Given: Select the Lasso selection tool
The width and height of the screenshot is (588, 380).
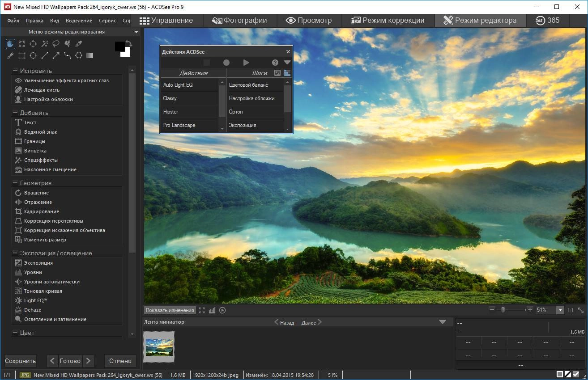Looking at the screenshot, I should tap(56, 44).
